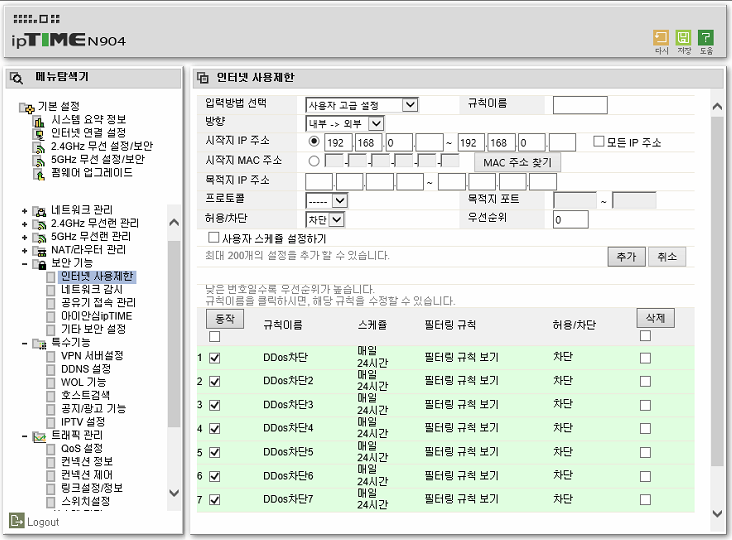Click the 기본 설정 folder icon
Viewport: 732px width, 540px height.
27,108
